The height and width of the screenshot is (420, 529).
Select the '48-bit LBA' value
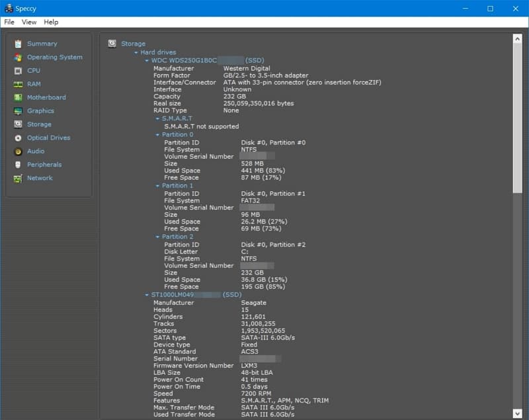[x=257, y=373]
